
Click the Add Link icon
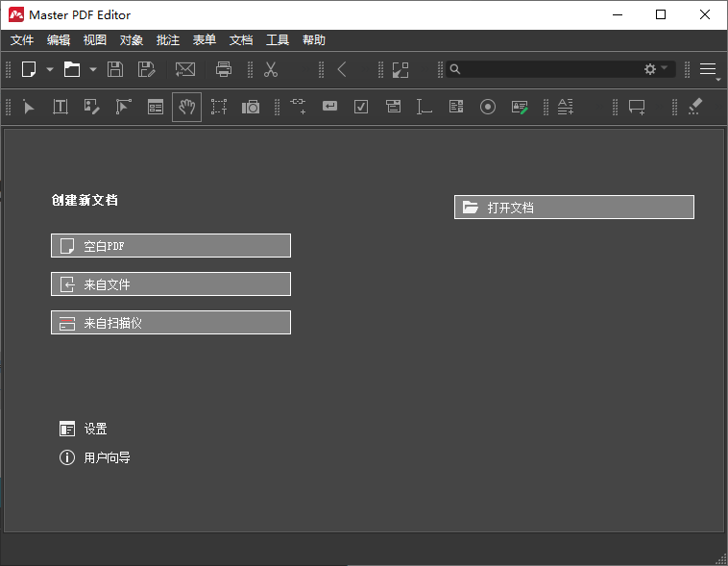point(298,107)
